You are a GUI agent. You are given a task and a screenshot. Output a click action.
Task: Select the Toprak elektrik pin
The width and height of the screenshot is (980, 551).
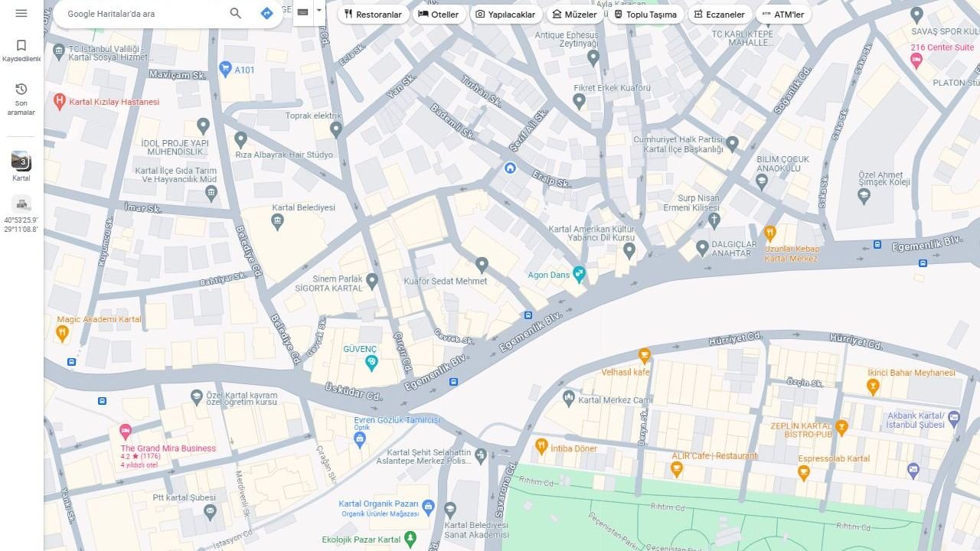tap(336, 129)
